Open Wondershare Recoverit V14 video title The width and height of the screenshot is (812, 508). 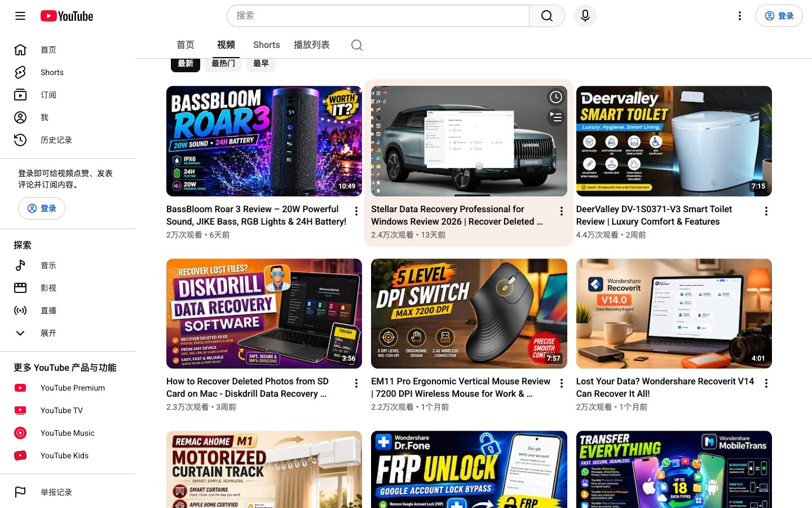click(x=665, y=387)
